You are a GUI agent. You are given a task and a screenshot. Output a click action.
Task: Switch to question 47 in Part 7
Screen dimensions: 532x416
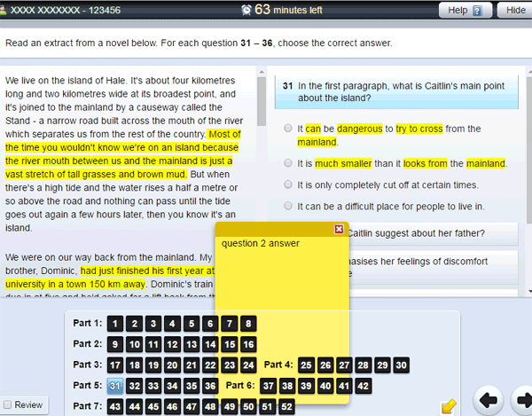point(192,406)
